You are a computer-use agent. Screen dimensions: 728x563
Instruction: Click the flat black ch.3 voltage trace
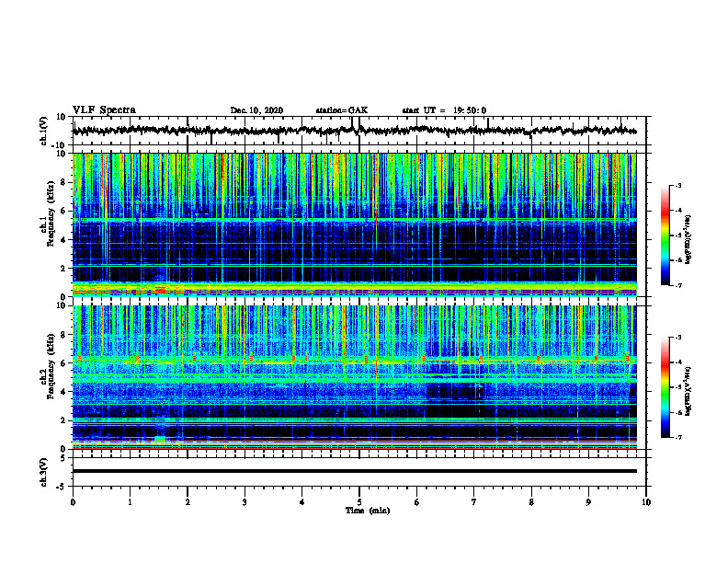[355, 471]
